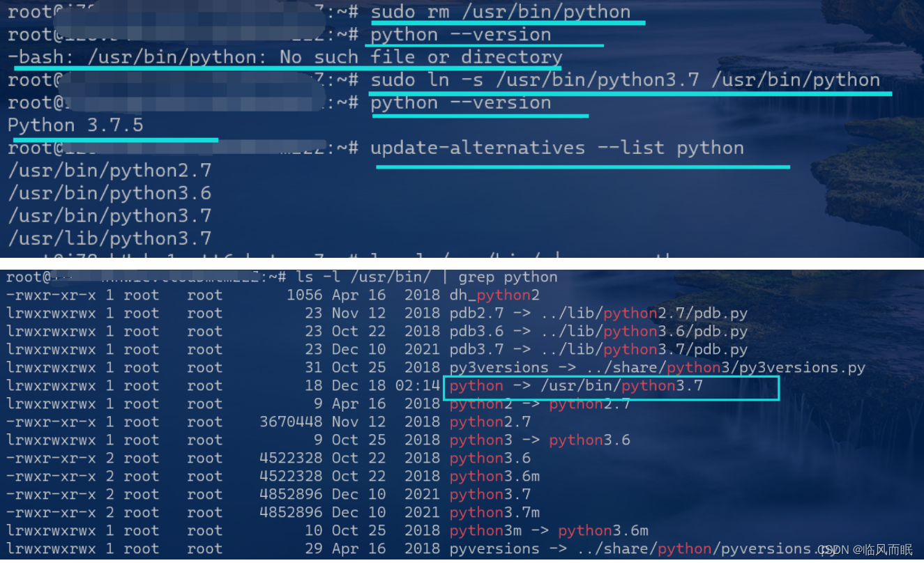Image resolution: width=924 pixels, height=563 pixels.
Task: Select the file size '3670448'
Action: pyautogui.click(x=291, y=422)
